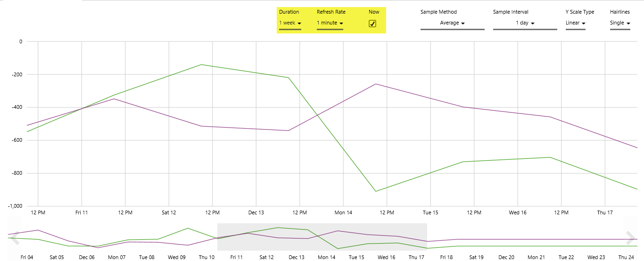
Task: Change Y Scale Type from Linear
Action: coord(575,23)
